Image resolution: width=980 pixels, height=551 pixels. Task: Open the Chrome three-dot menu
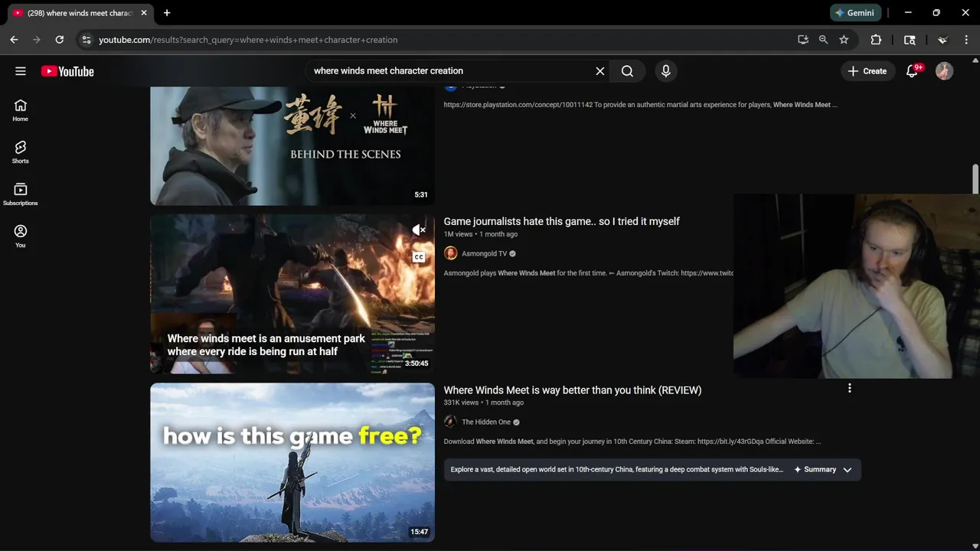(x=968, y=40)
